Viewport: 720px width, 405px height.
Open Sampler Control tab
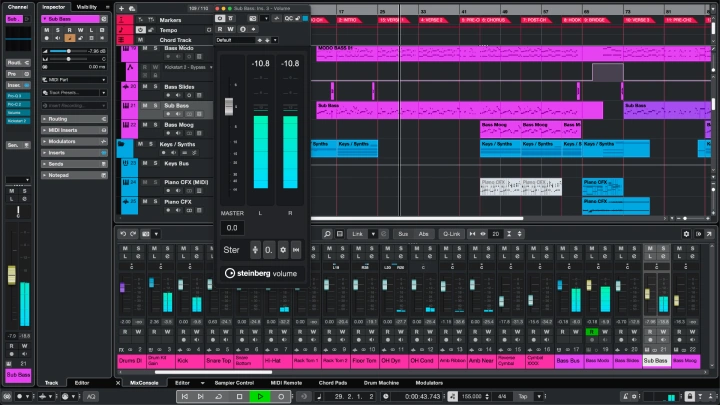[234, 382]
